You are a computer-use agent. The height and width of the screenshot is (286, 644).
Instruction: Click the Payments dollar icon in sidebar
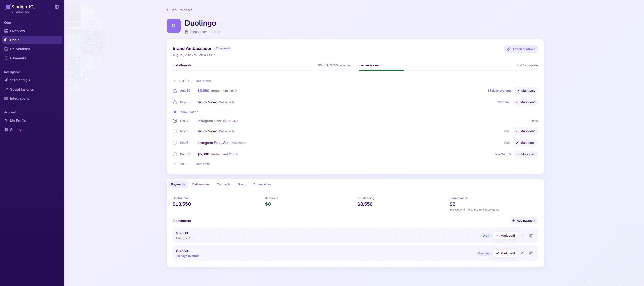(x=6, y=58)
